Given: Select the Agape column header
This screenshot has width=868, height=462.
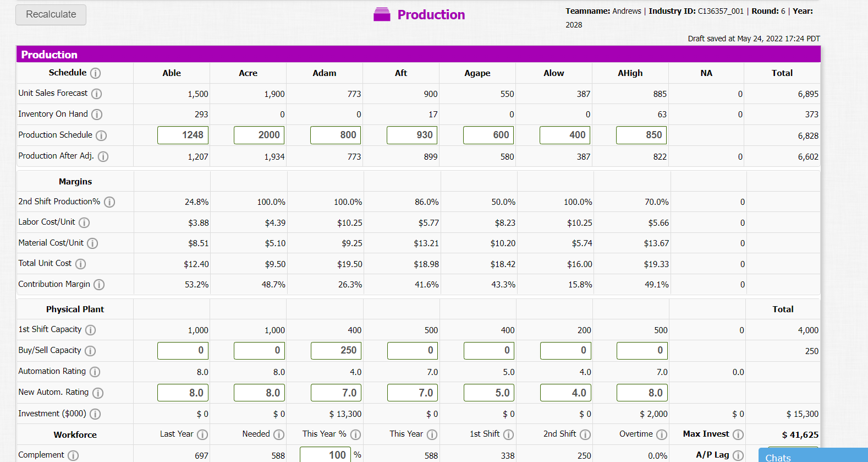Looking at the screenshot, I should click(477, 73).
